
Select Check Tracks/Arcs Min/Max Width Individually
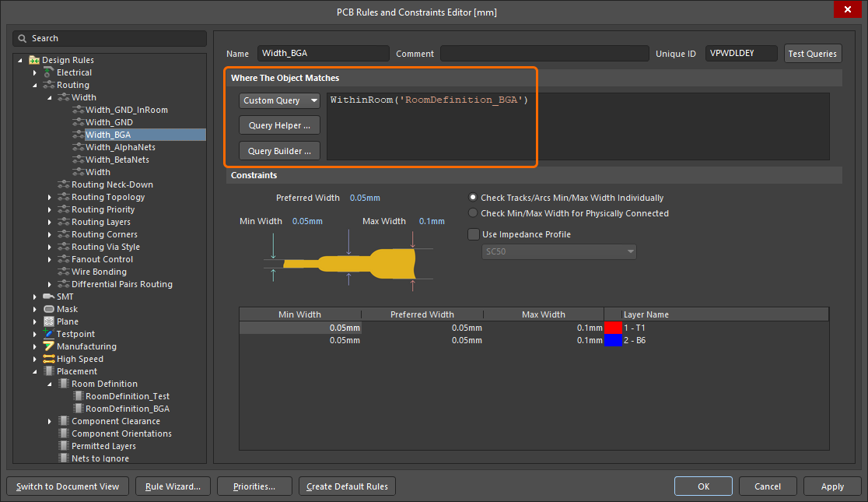(x=473, y=197)
